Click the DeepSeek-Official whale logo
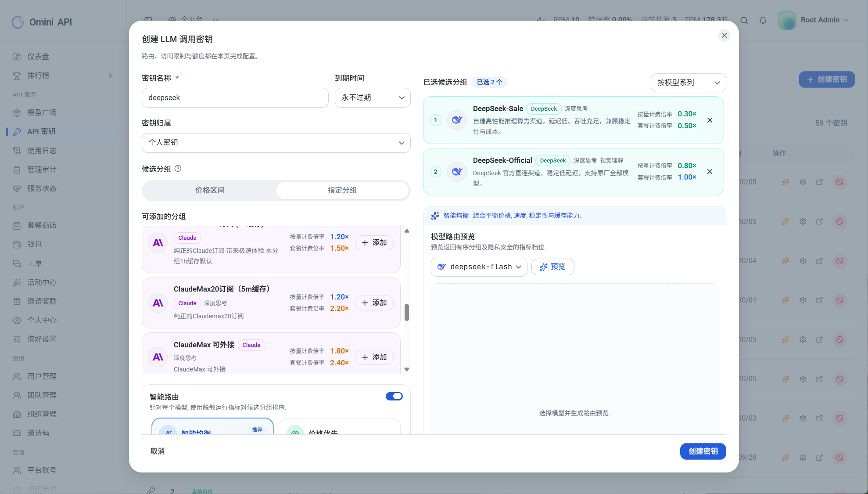The width and height of the screenshot is (868, 494). [457, 172]
